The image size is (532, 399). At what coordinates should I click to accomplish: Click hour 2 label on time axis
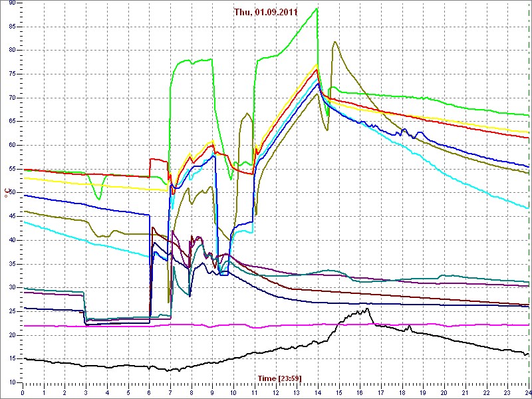(x=65, y=392)
